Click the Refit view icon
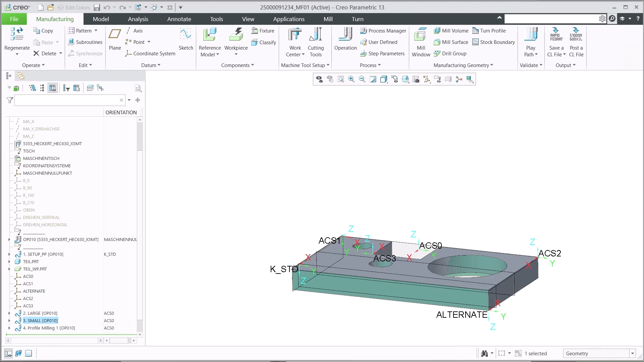The width and height of the screenshot is (644, 362). point(340,79)
